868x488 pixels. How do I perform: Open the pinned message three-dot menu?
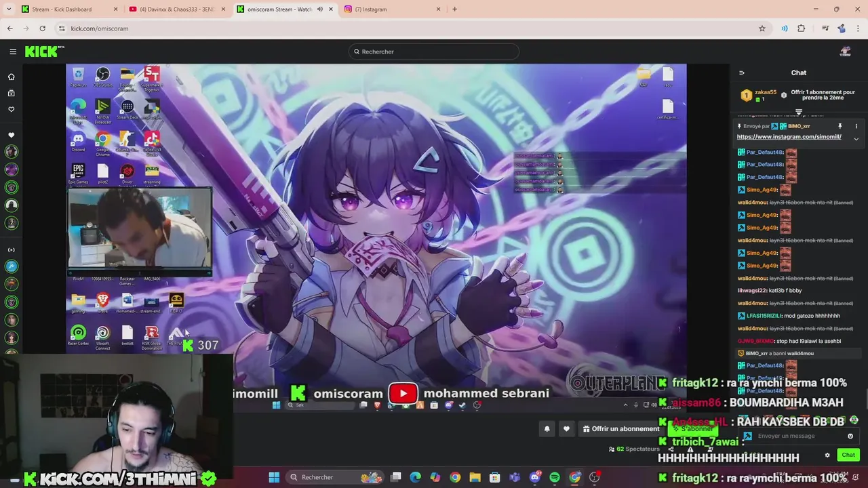(x=856, y=126)
